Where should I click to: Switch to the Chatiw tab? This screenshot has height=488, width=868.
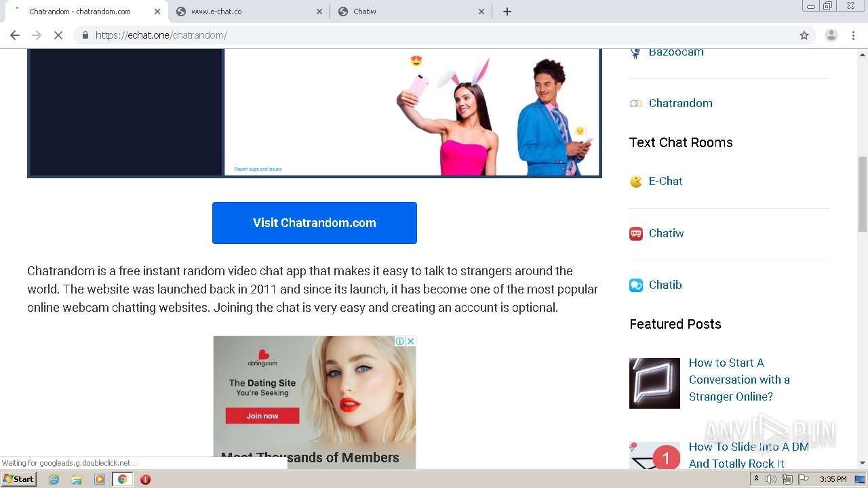point(411,12)
